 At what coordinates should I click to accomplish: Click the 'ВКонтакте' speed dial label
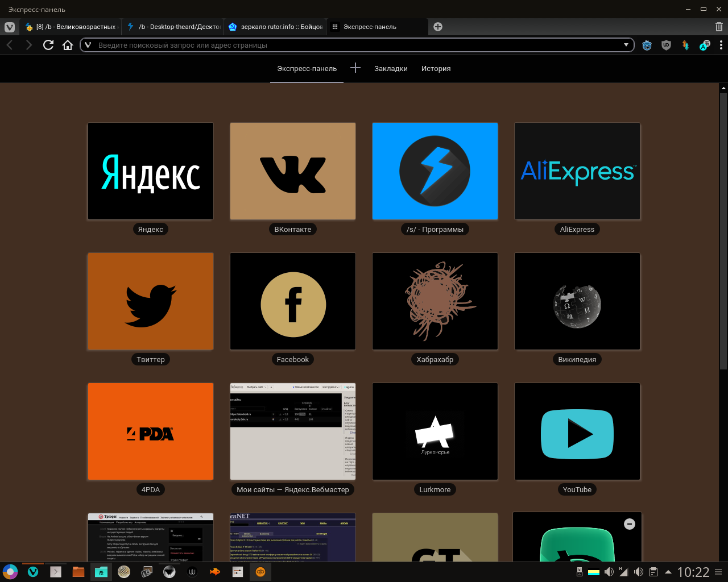[293, 230]
